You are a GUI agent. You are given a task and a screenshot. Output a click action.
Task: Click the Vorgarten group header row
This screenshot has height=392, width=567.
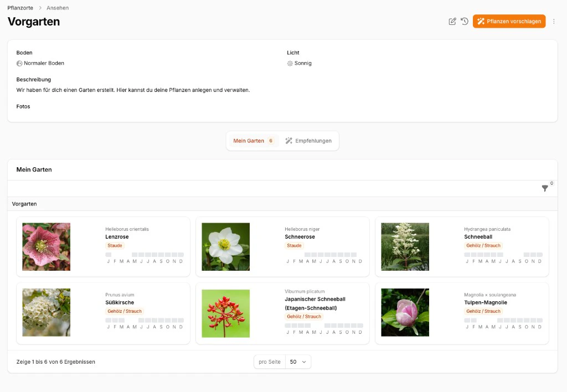point(282,204)
